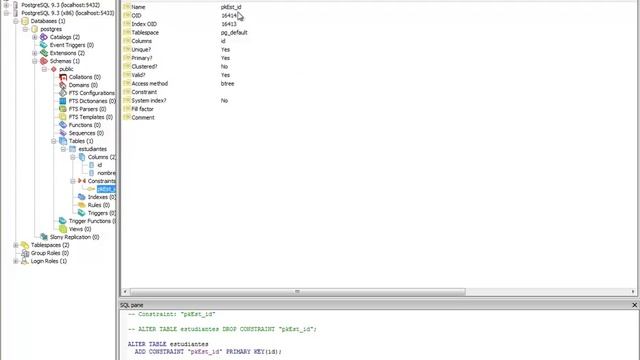Click the Domains icon
This screenshot has width=640, height=360.
[63, 85]
